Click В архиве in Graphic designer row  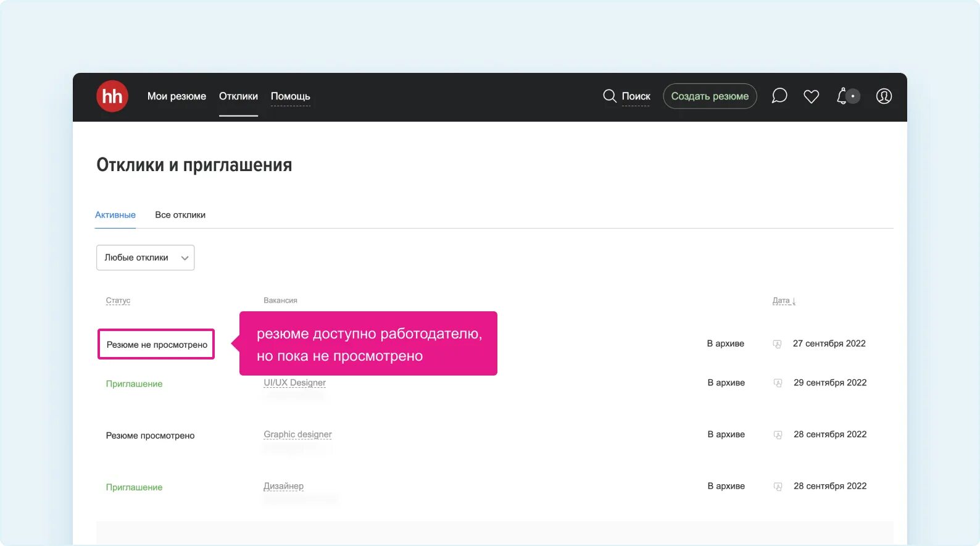[726, 435]
